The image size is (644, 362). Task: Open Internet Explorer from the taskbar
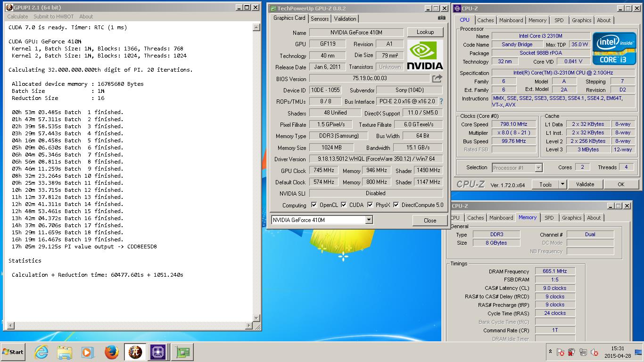click(x=41, y=352)
